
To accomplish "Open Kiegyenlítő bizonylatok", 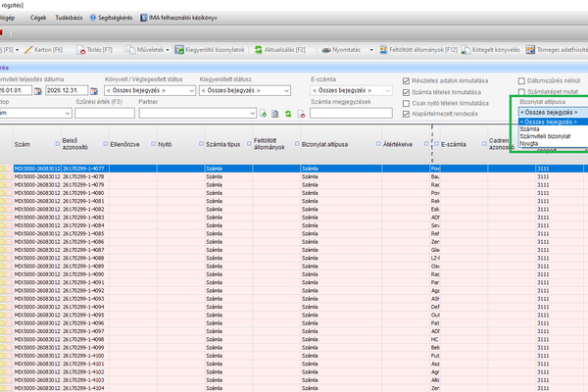I will [210, 50].
